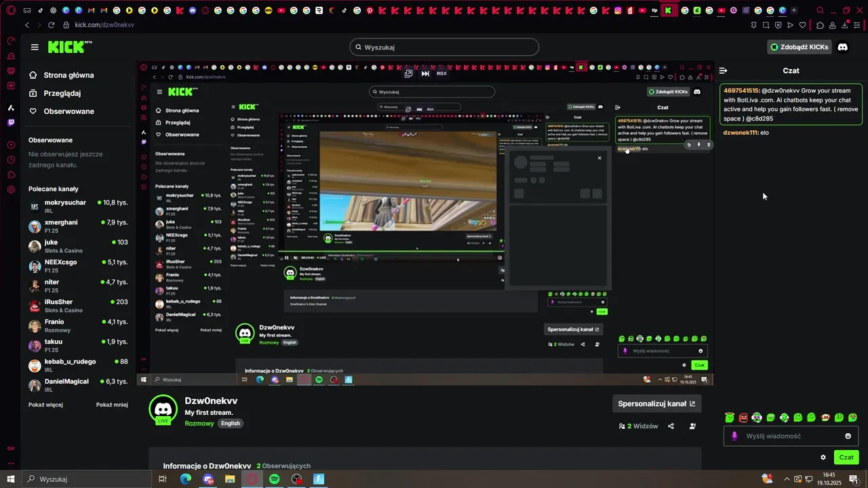Open NEEXcsgo recommended channel

[x=78, y=266]
